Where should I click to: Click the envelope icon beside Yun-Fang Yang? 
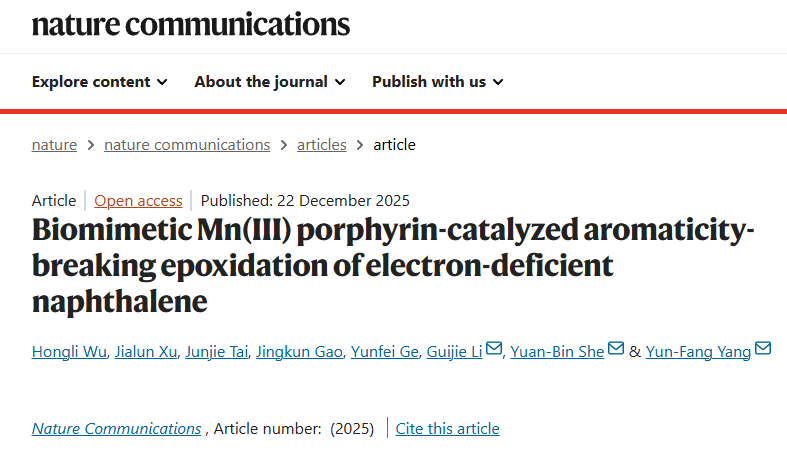(x=763, y=349)
